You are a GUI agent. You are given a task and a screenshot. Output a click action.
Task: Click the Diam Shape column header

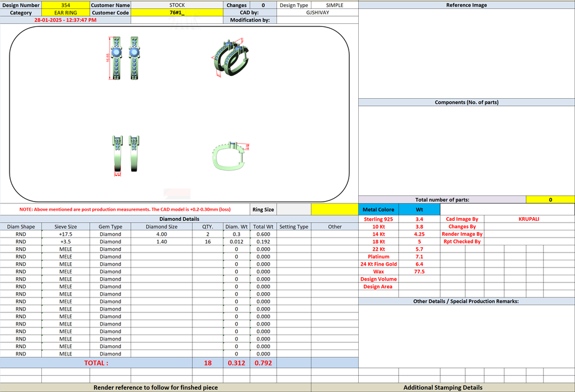(21, 227)
